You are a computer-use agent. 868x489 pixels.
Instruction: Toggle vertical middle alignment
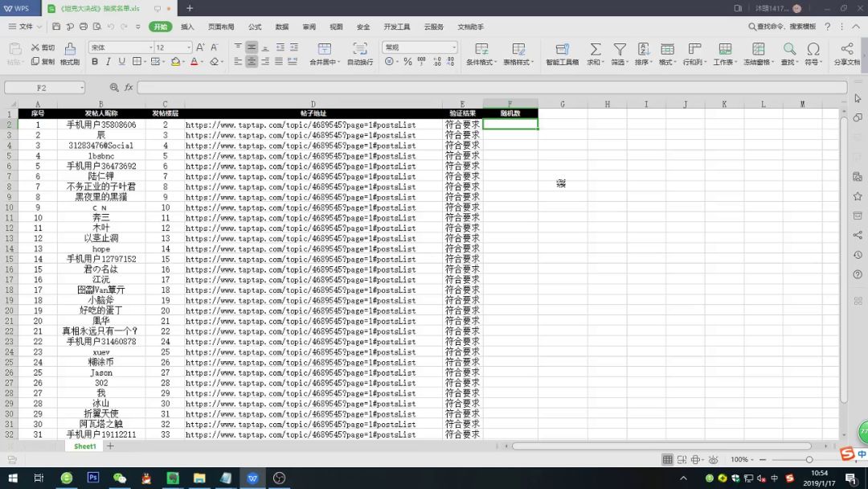click(x=252, y=47)
